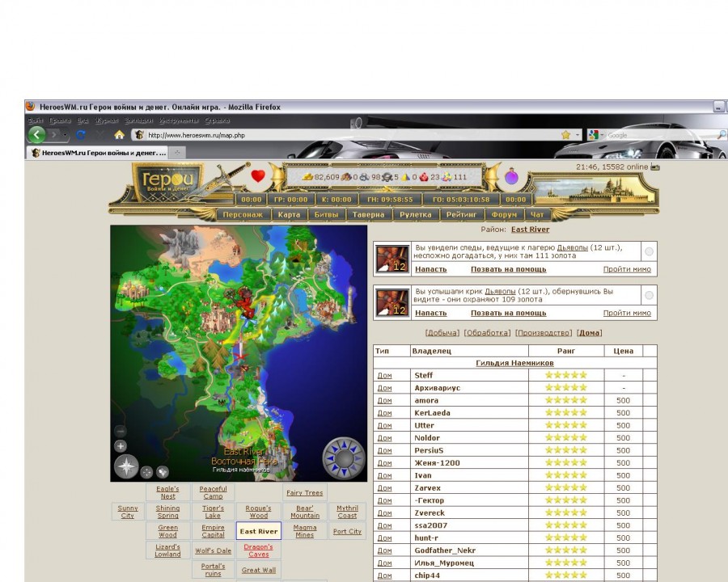This screenshot has height=582, width=728.
Task: Click the purple mana potion icon
Action: coord(511,177)
